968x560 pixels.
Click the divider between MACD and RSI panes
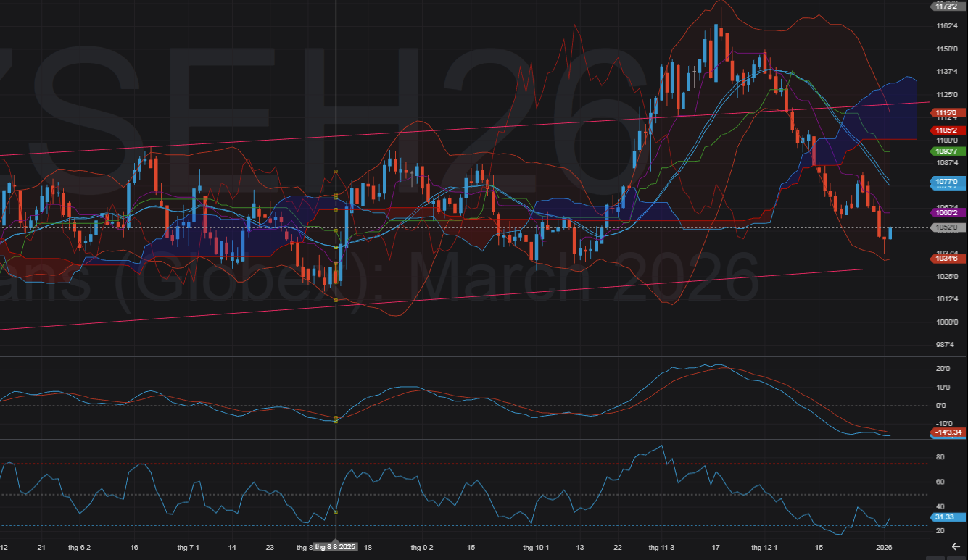click(464, 439)
